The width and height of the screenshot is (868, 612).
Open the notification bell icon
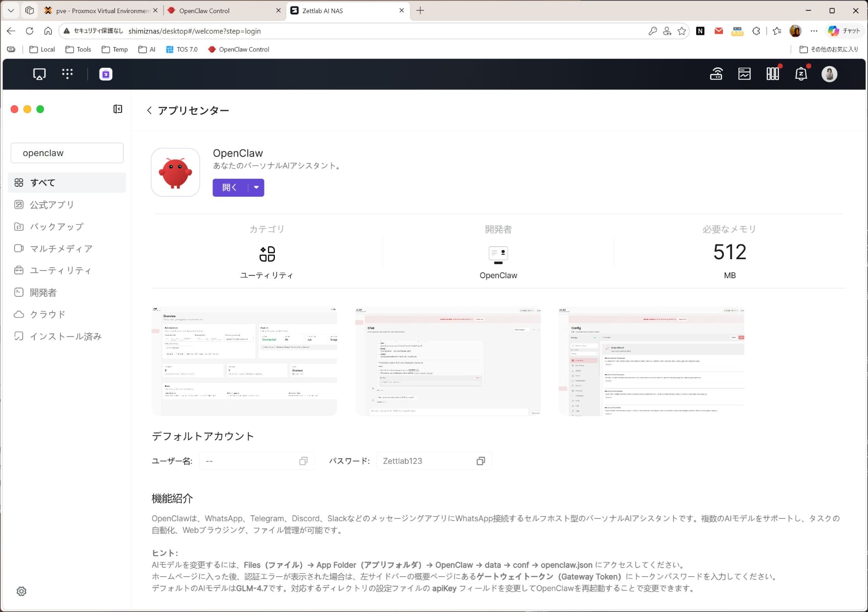tap(801, 74)
